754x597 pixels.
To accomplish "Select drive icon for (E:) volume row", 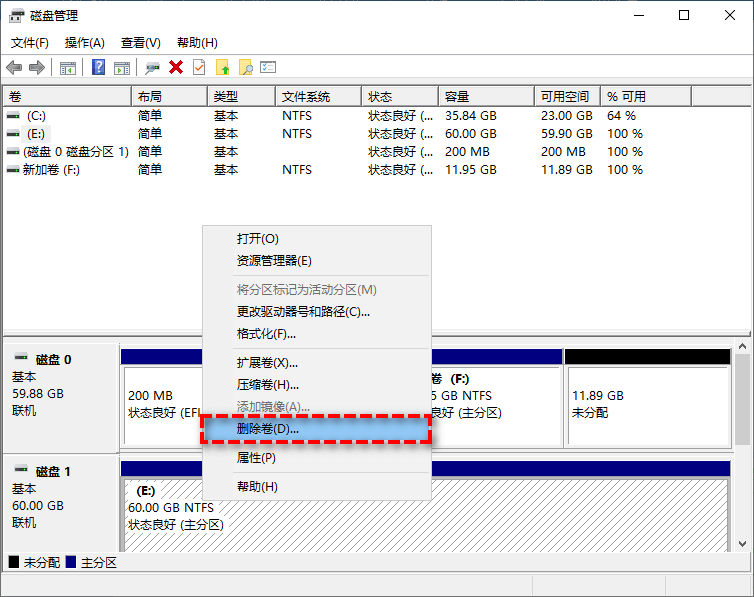I will point(13,134).
